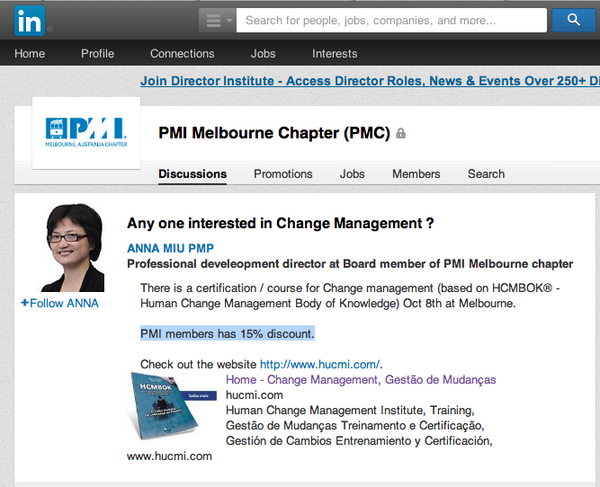The height and width of the screenshot is (487, 600).
Task: Click the LinkedIn logo icon
Action: click(x=29, y=21)
